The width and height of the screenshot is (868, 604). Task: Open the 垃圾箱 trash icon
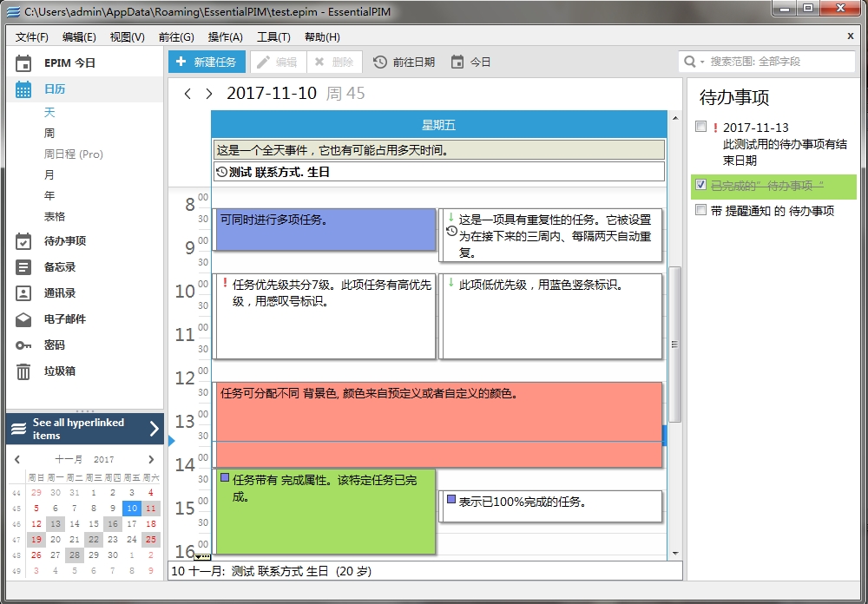coord(23,371)
